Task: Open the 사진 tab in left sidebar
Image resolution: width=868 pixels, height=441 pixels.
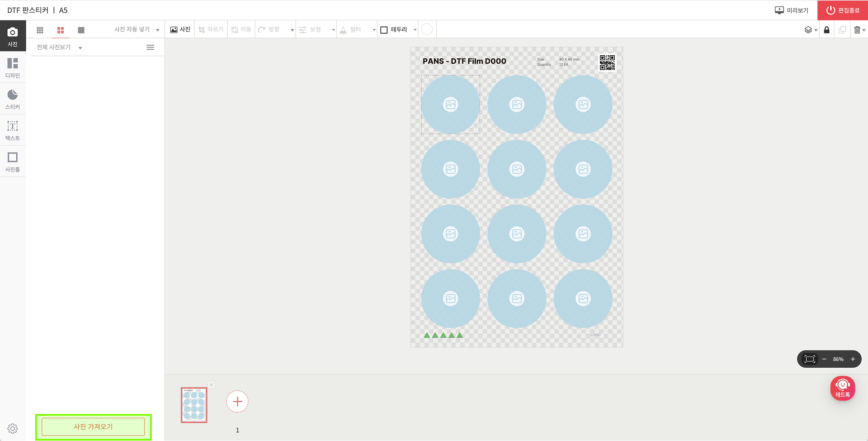Action: [x=12, y=36]
